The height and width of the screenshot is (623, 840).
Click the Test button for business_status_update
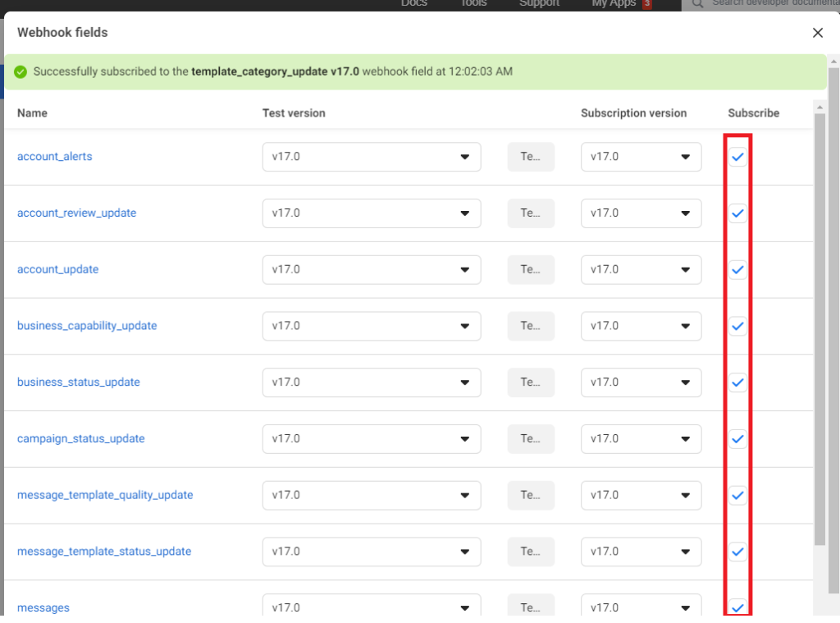tap(531, 383)
